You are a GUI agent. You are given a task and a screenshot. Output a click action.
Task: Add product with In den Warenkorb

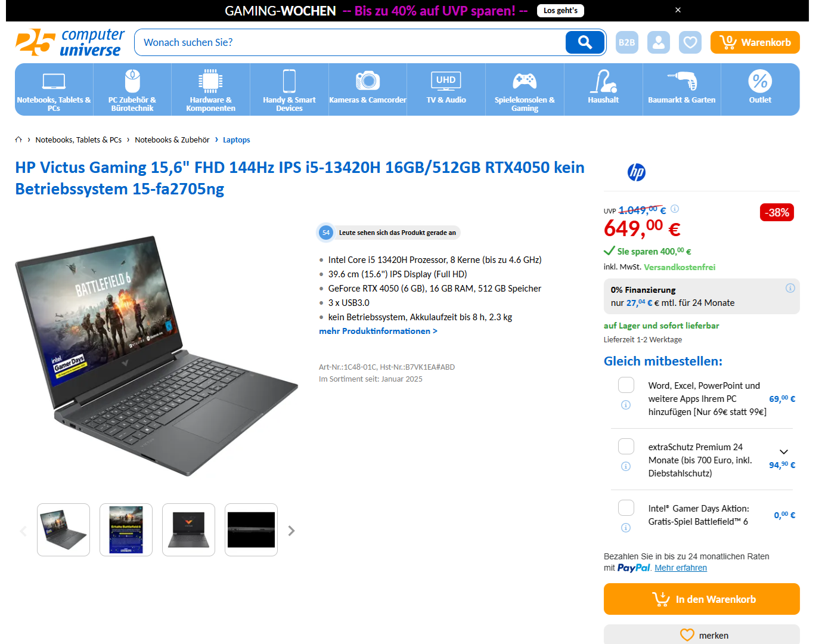tap(702, 599)
